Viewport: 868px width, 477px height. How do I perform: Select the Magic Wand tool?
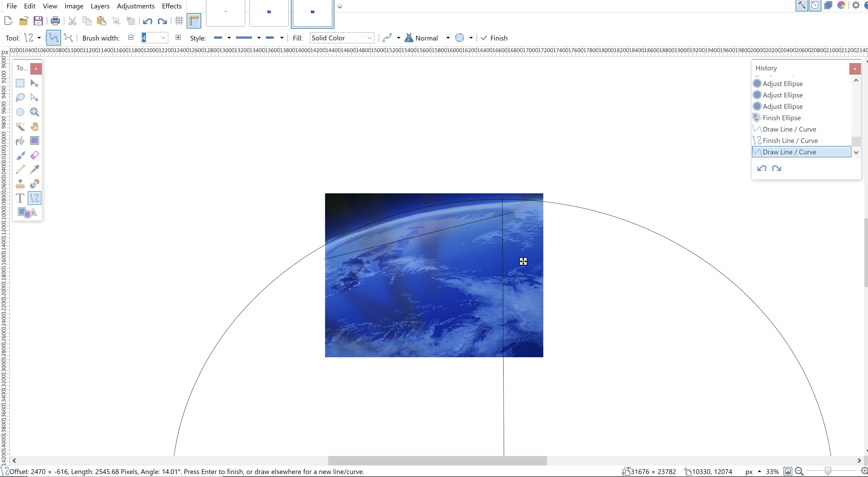(x=20, y=126)
